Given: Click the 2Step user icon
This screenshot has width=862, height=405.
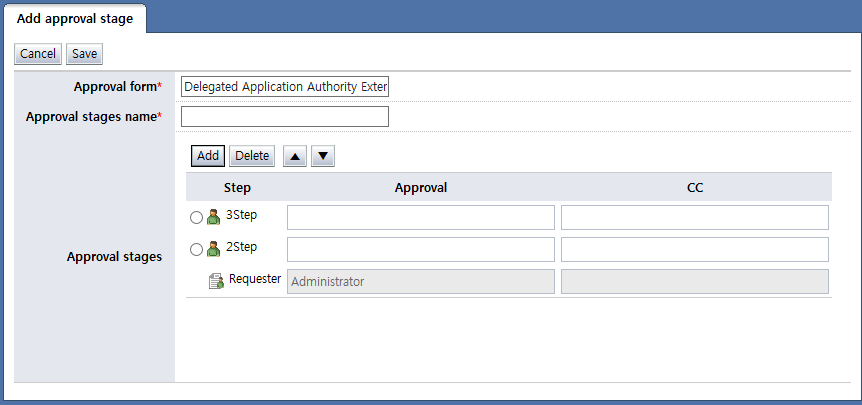Looking at the screenshot, I should [213, 250].
